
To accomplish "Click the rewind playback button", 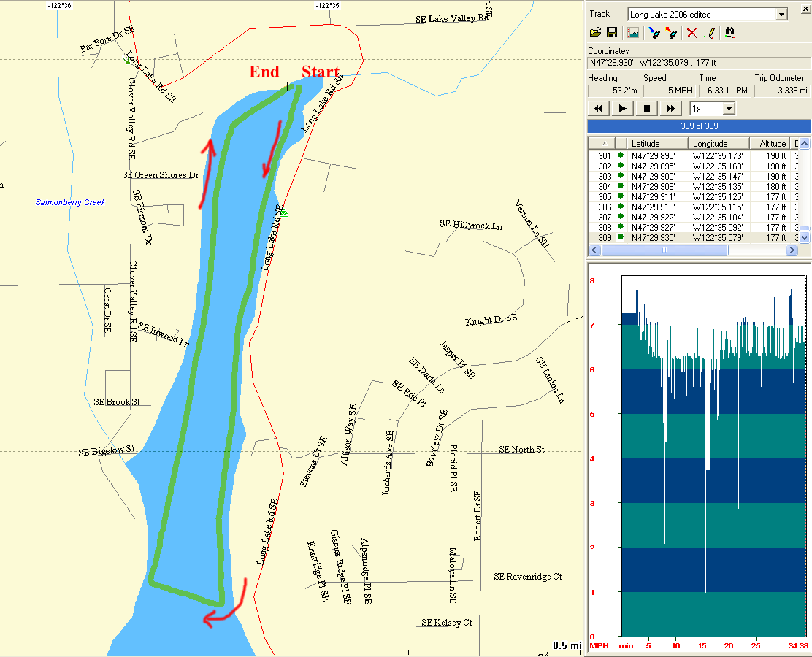I will 599,109.
